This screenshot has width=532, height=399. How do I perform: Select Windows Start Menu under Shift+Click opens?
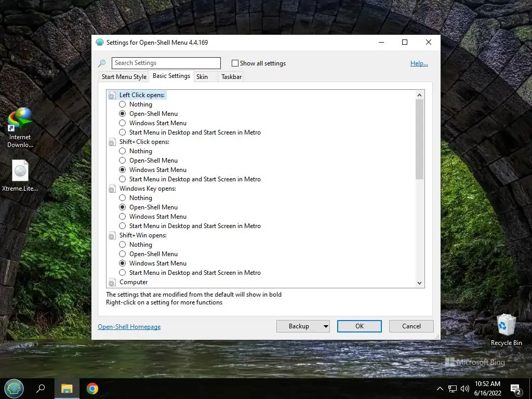click(122, 170)
